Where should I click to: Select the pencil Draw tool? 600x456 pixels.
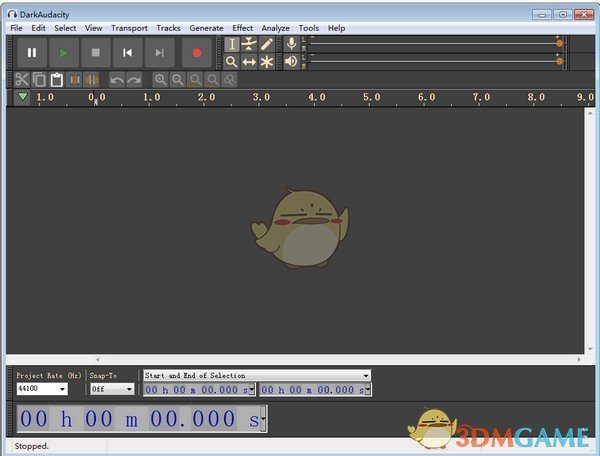click(x=267, y=44)
